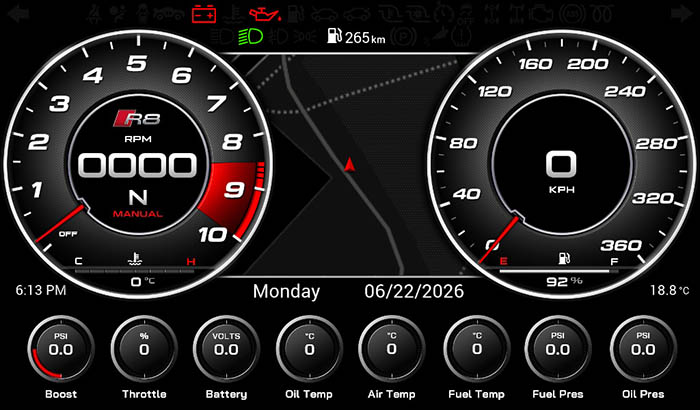This screenshot has height=410, width=700.
Task: Tap the red oil can warning light
Action: [265, 14]
